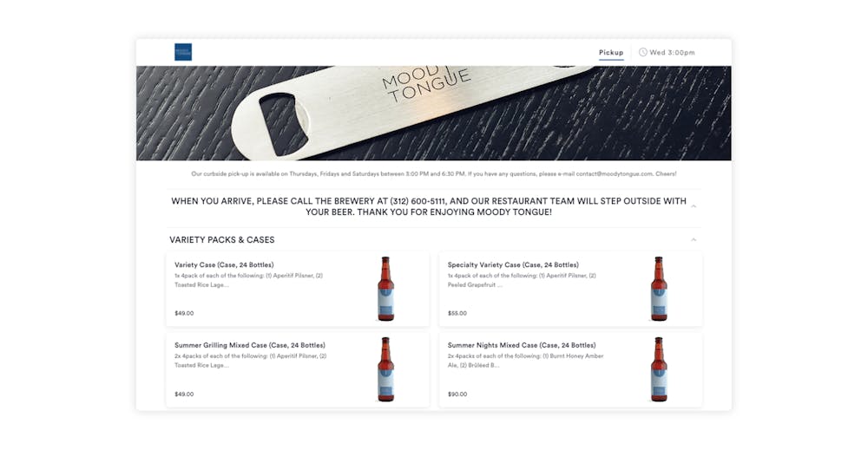
Task: Click the $90.00 price of Summer Nights case
Action: click(457, 395)
